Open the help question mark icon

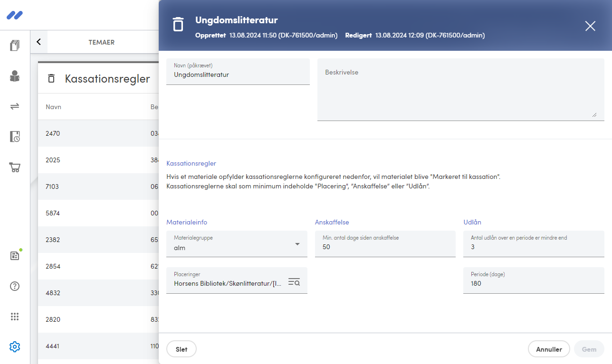15,286
